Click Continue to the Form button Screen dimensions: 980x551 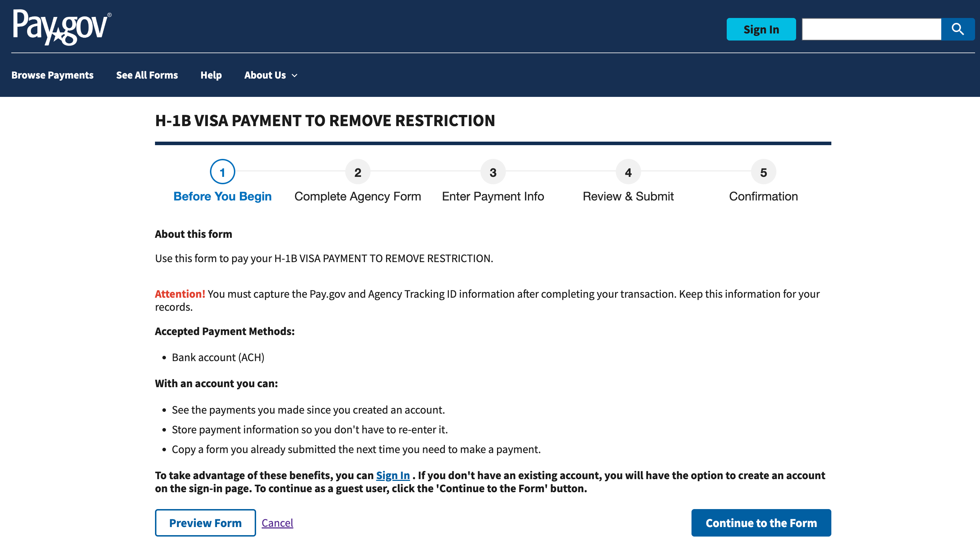coord(761,523)
